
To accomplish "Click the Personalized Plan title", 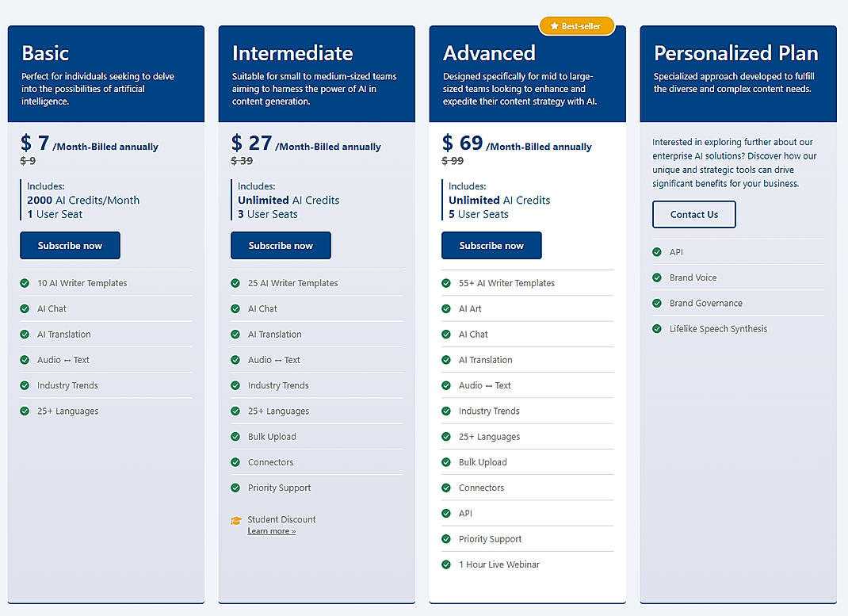I will pyautogui.click(x=736, y=53).
